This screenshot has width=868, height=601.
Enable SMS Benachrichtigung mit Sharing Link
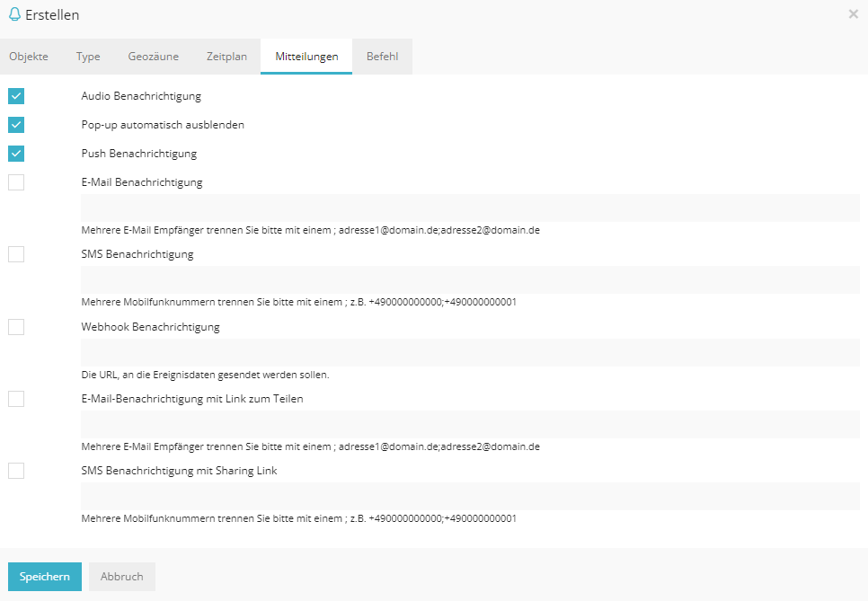click(x=16, y=471)
